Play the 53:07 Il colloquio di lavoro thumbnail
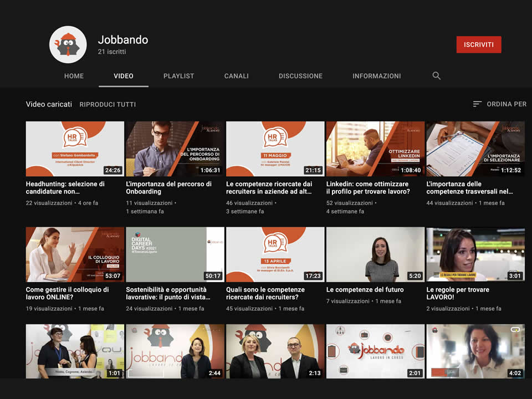Screen dimensions: 532x399 tap(75, 254)
